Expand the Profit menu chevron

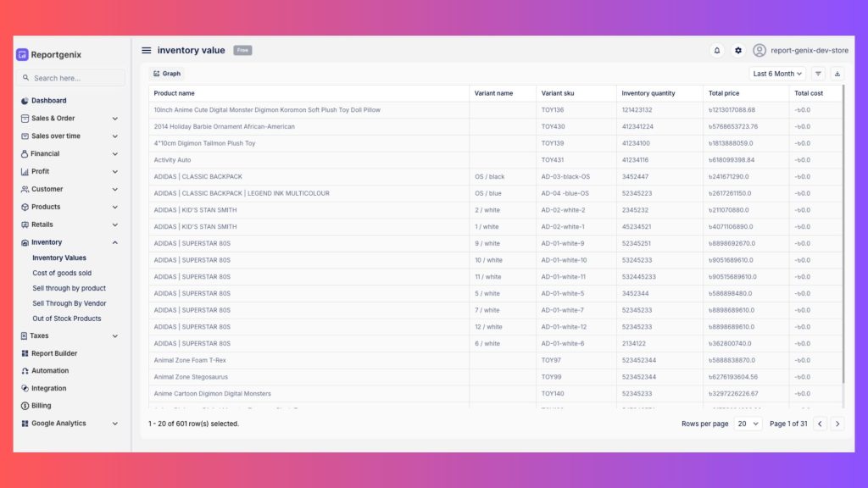[115, 171]
